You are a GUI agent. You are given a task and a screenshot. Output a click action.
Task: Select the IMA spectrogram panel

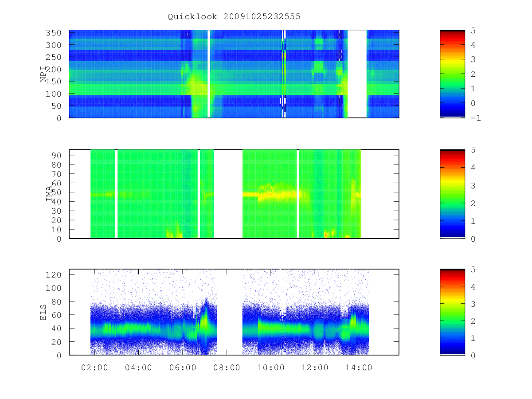[234, 194]
